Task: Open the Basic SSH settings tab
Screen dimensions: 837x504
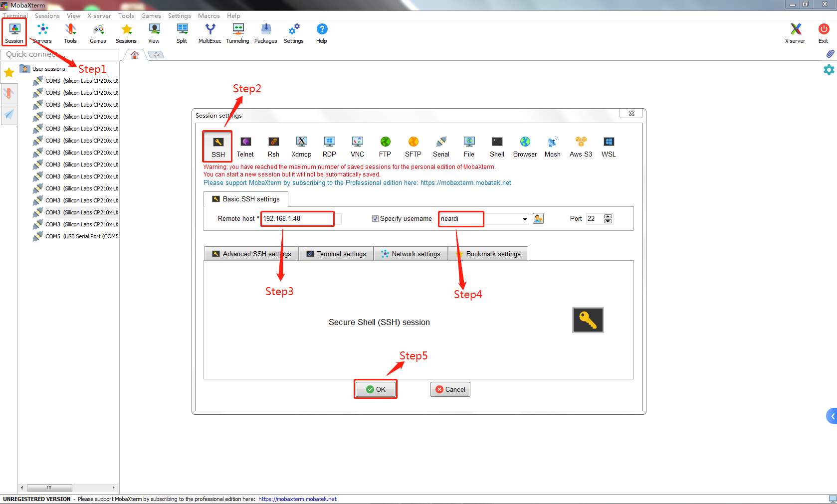Action: (x=246, y=199)
